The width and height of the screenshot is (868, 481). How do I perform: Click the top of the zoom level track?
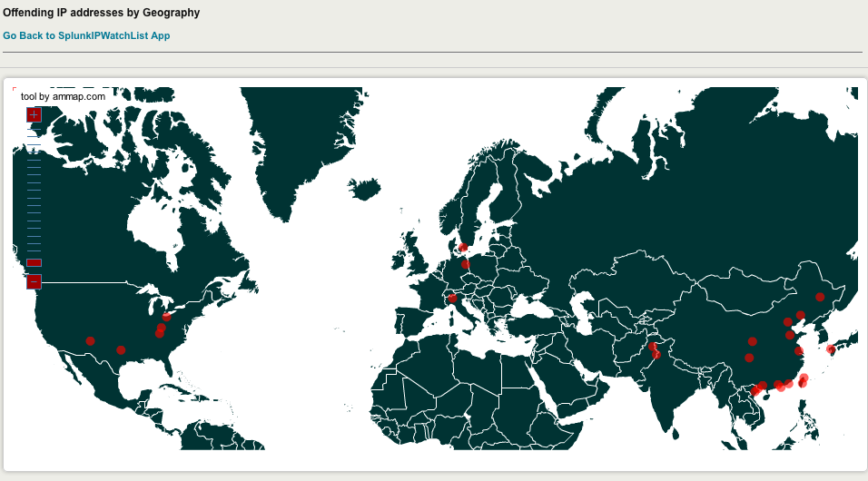(34, 130)
